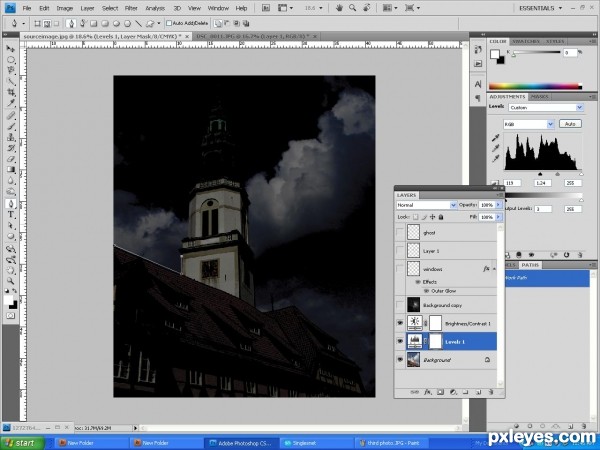Image resolution: width=600 pixels, height=450 pixels.
Task: Select the Gradient tool
Action: tap(10, 170)
